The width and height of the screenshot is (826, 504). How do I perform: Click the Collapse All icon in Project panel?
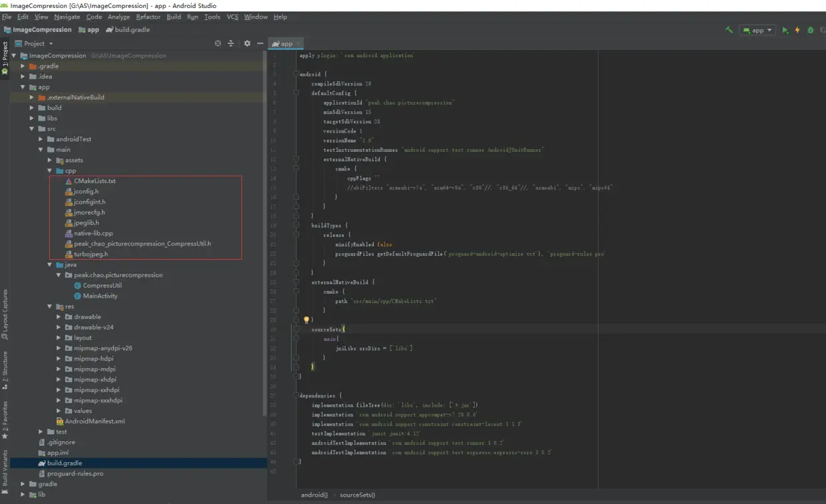click(231, 43)
